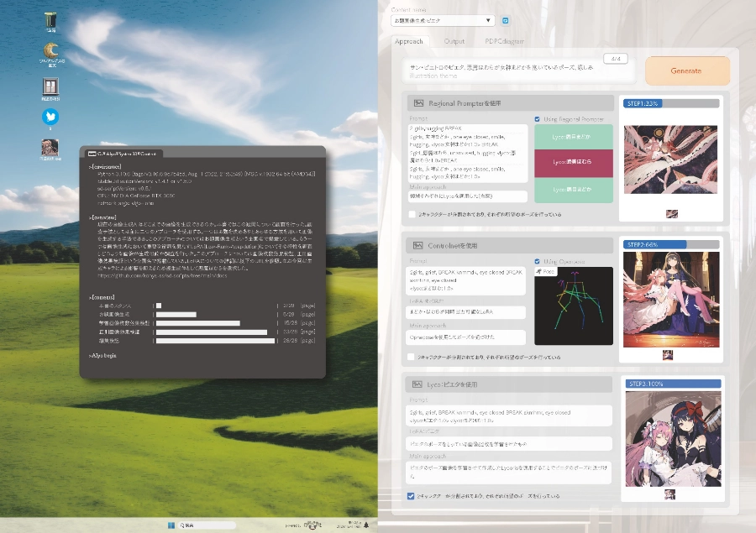Open the STEP1 generated output image
The image size is (756, 533).
coord(670,159)
